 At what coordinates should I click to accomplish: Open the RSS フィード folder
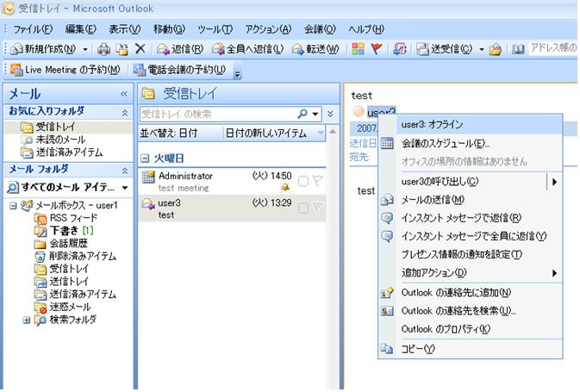pyautogui.click(x=66, y=218)
